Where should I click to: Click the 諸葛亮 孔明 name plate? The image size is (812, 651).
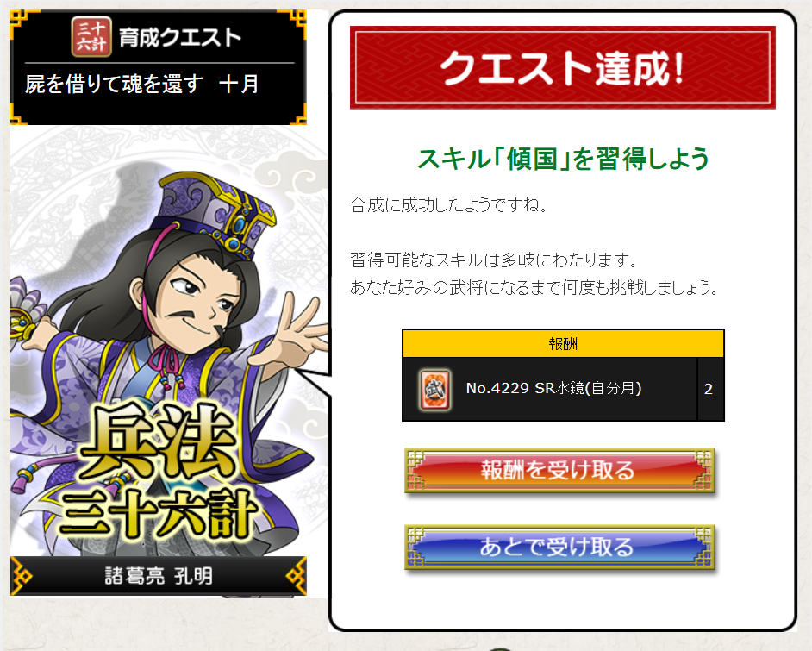(x=159, y=576)
